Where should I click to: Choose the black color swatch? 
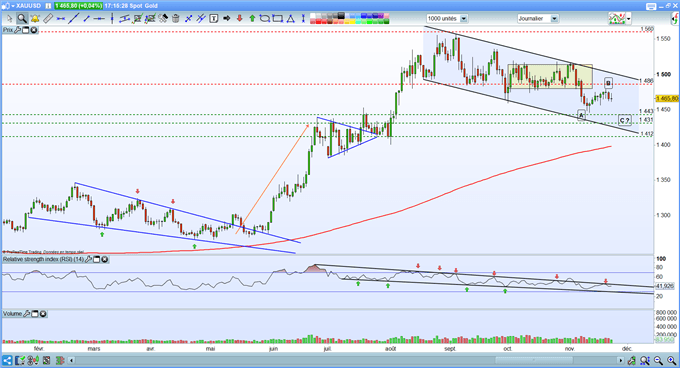(x=342, y=16)
